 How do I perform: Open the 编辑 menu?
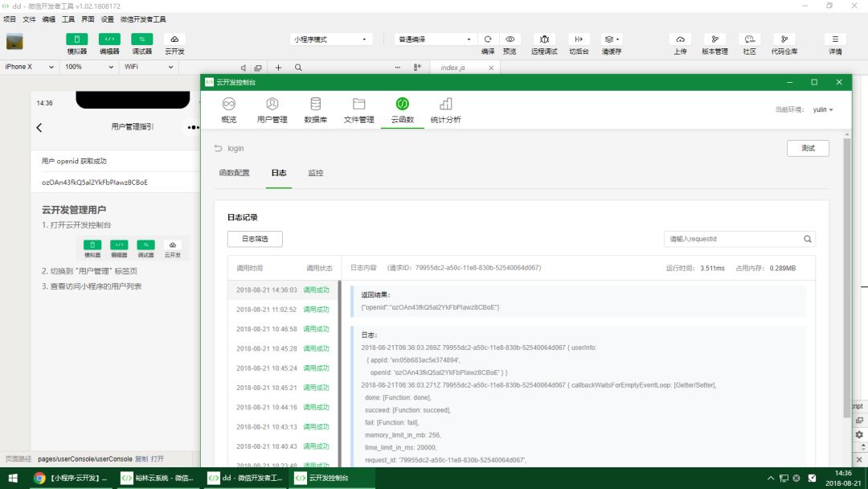coord(49,19)
